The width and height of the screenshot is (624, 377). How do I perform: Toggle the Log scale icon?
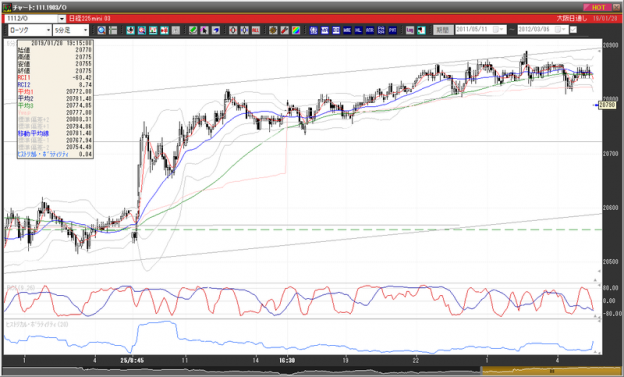(x=410, y=30)
